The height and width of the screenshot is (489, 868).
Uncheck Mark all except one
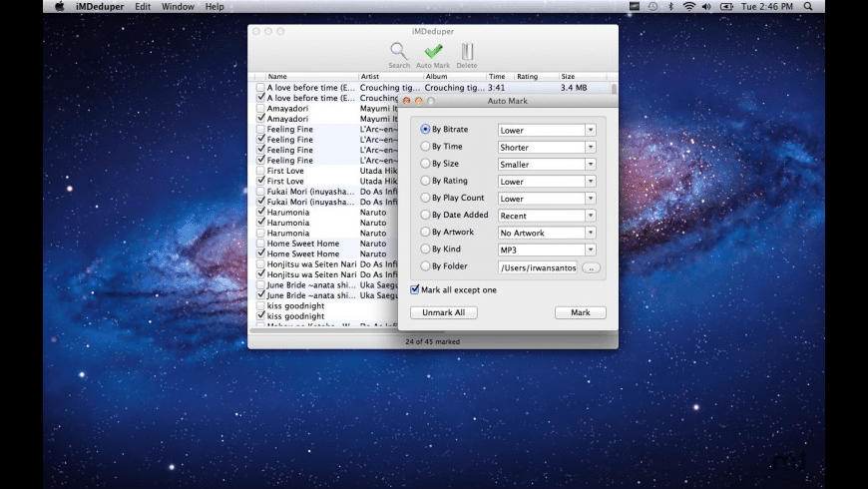tap(415, 290)
